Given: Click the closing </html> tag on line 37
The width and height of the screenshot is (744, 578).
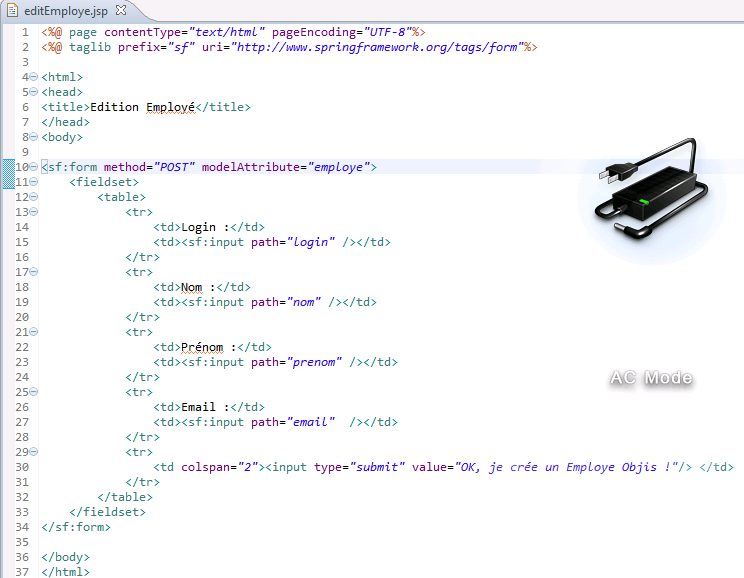Looking at the screenshot, I should click(x=65, y=572).
